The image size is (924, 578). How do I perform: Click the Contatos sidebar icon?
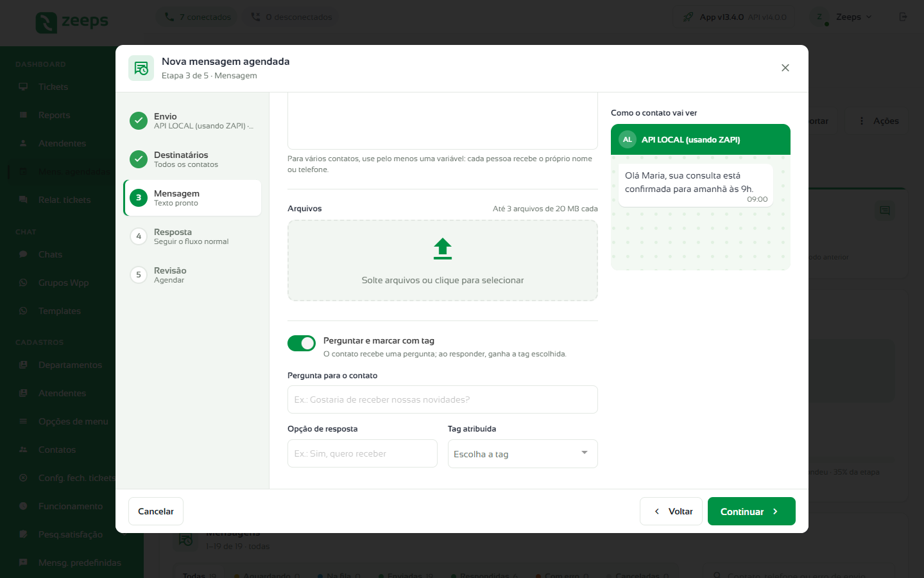(x=23, y=450)
